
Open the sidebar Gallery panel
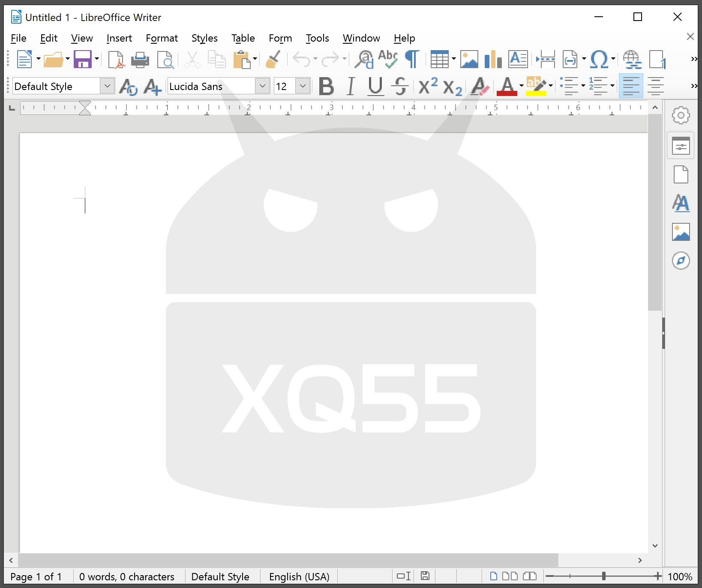tap(681, 232)
